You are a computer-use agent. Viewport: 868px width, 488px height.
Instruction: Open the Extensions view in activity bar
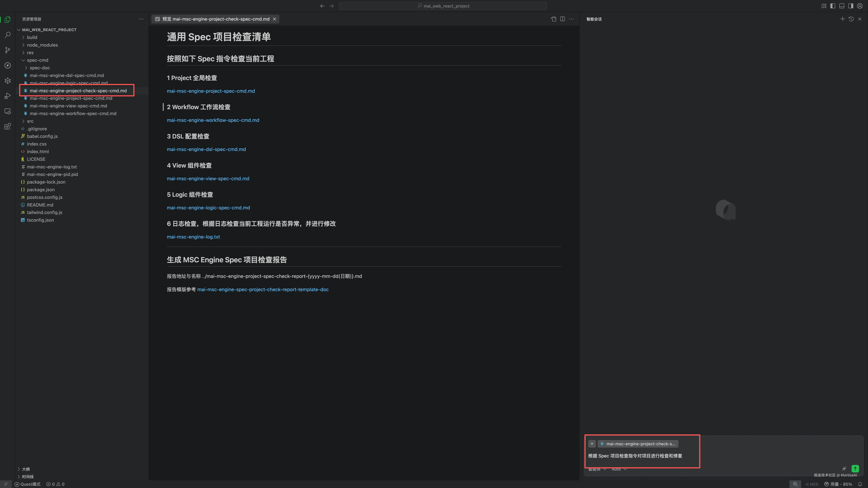7,127
